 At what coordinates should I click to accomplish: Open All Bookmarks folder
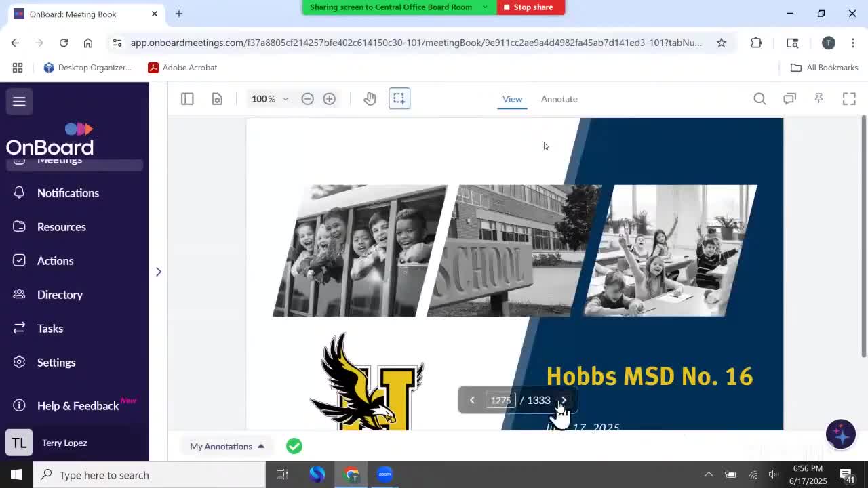coord(825,68)
